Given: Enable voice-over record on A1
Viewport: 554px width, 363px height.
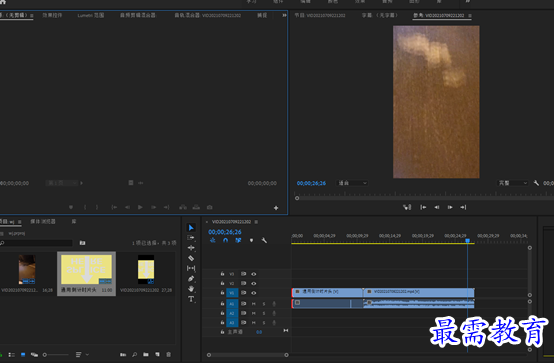Looking at the screenshot, I should point(274,304).
